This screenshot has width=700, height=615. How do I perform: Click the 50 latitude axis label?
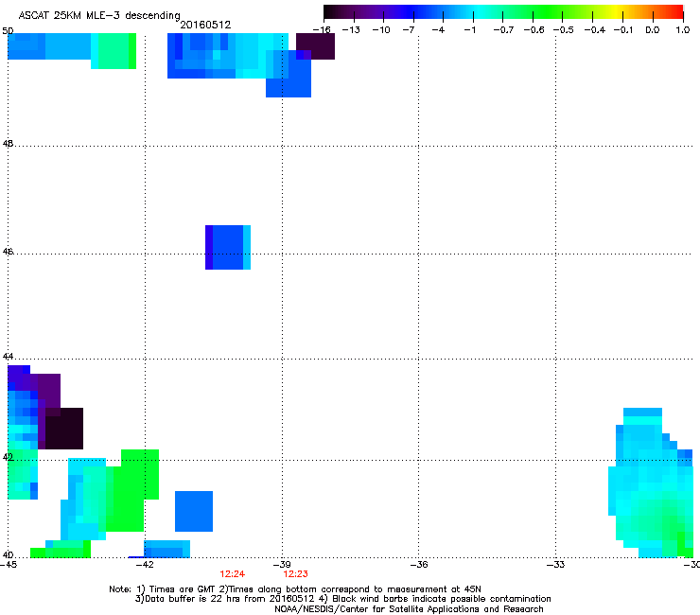(x=8, y=31)
